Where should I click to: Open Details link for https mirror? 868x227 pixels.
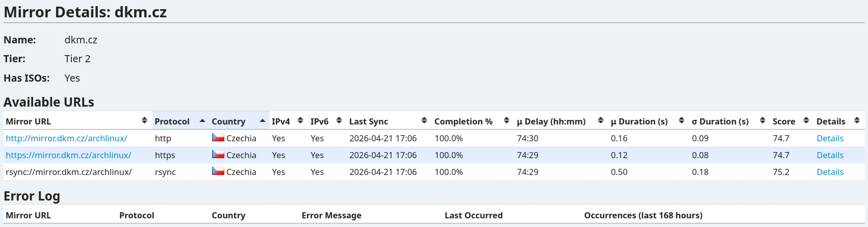coord(830,155)
